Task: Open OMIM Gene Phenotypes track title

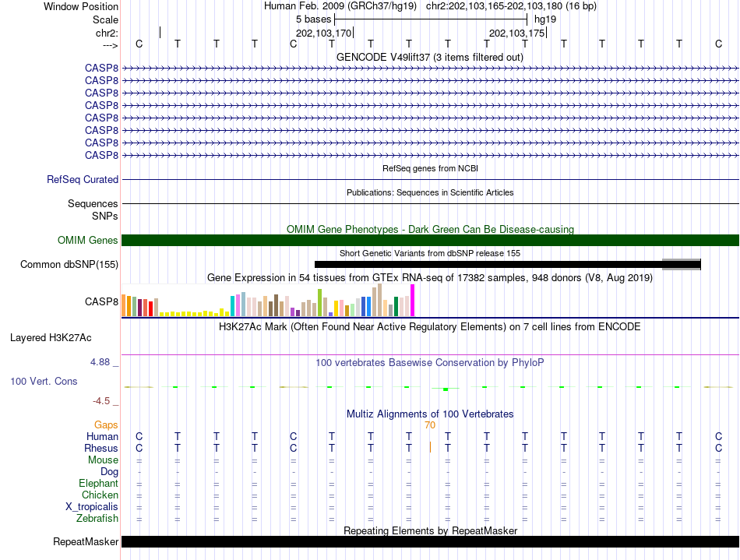Action: (430, 229)
